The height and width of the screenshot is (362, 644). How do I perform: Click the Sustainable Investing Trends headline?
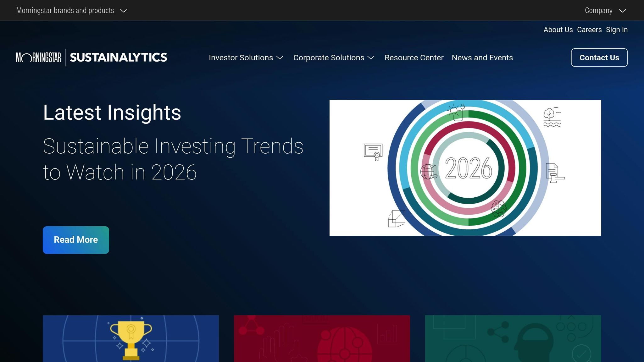point(173,158)
